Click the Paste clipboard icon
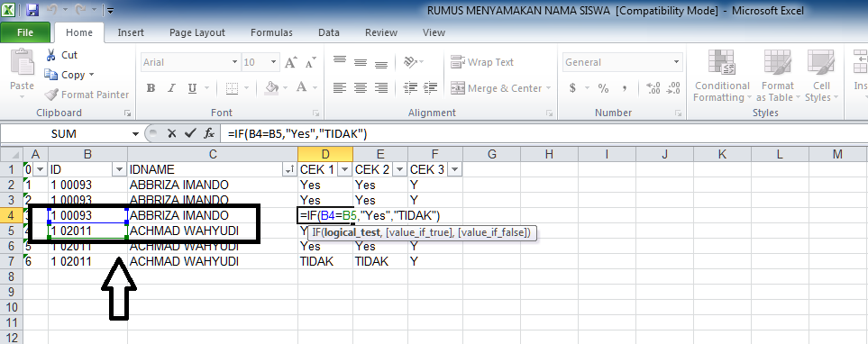868x344 pixels. point(23,62)
